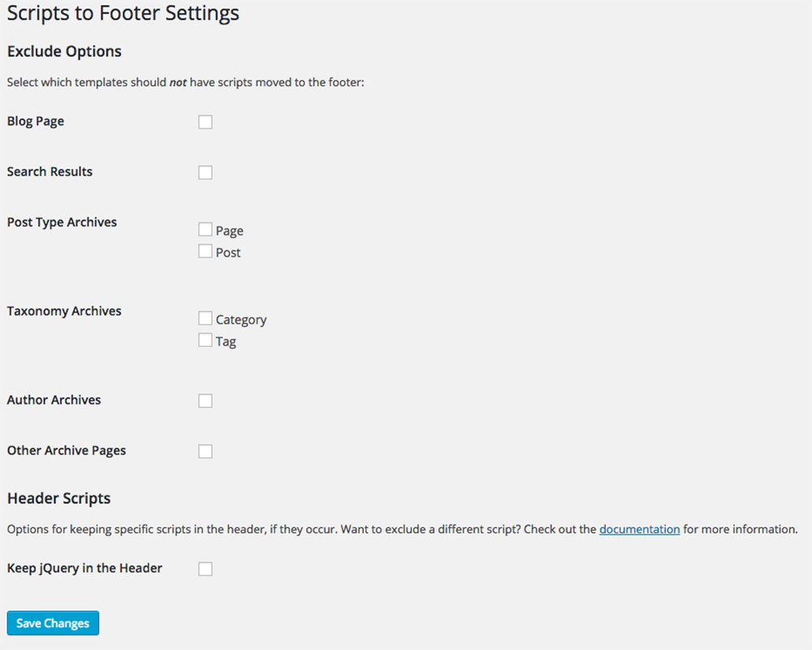
Task: Enable the Keep jQuery in Header checkbox
Action: point(205,569)
